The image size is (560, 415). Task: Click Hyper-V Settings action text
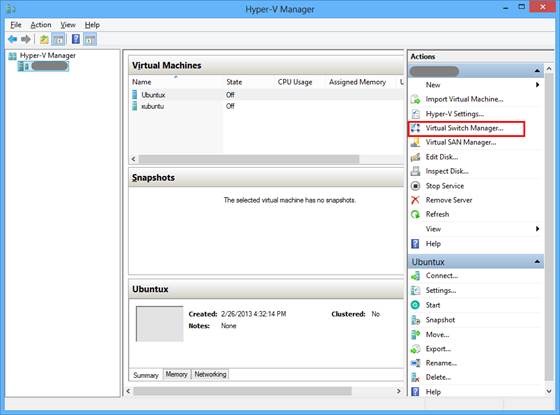tap(455, 114)
